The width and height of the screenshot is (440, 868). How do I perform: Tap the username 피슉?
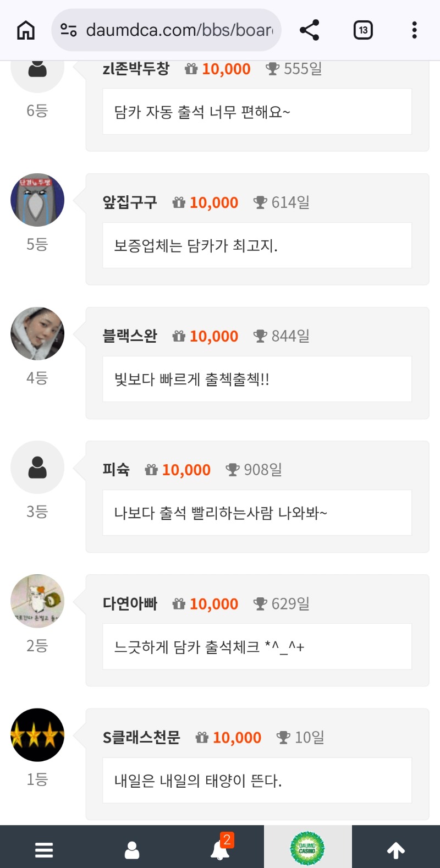click(116, 470)
